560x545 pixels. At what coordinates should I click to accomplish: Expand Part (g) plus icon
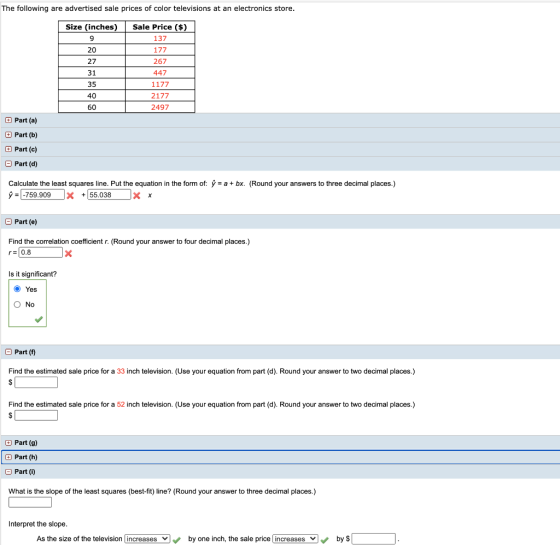[x=8, y=443]
